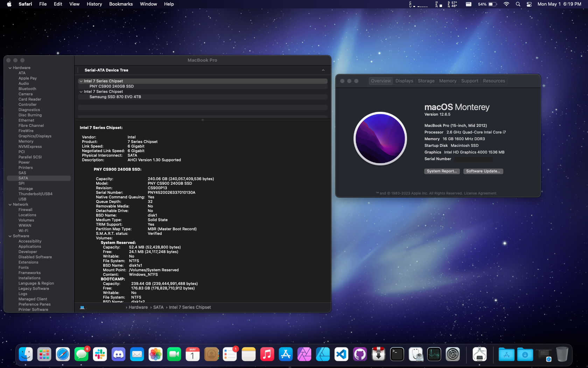Open Terminal from the dock
Viewport: 588px width, 368px height.
coord(397,354)
